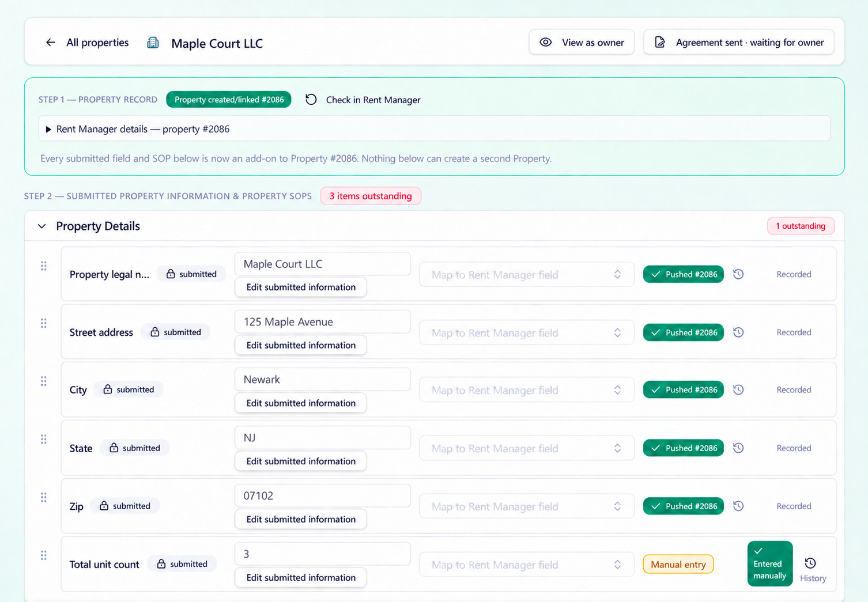Image resolution: width=868 pixels, height=602 pixels.
Task: Click View as owner eye button
Action: 582,43
